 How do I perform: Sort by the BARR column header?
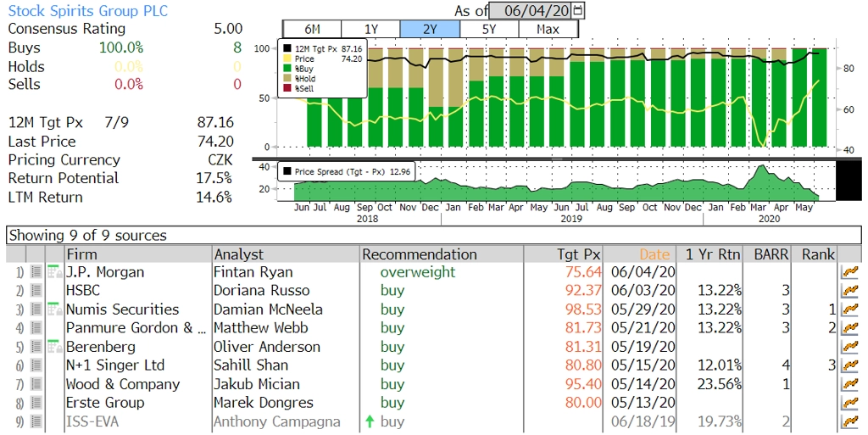(767, 254)
